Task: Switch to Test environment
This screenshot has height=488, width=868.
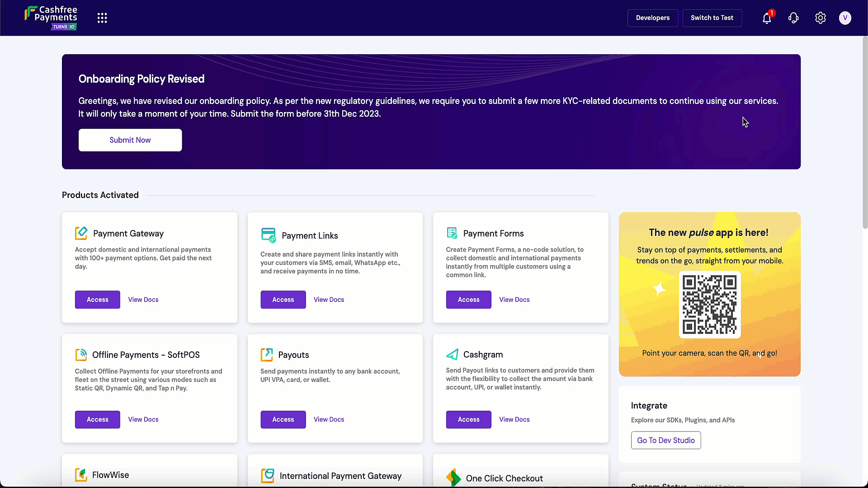Action: click(x=712, y=18)
